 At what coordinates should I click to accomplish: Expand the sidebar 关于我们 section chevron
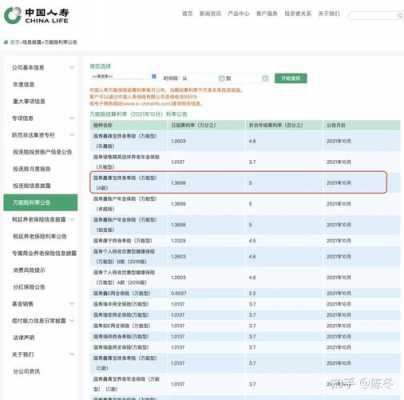point(72,354)
